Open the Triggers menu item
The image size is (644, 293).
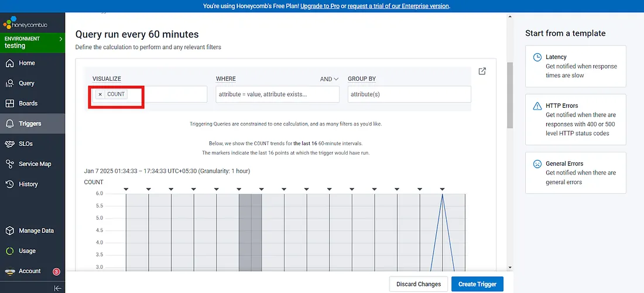pyautogui.click(x=30, y=124)
